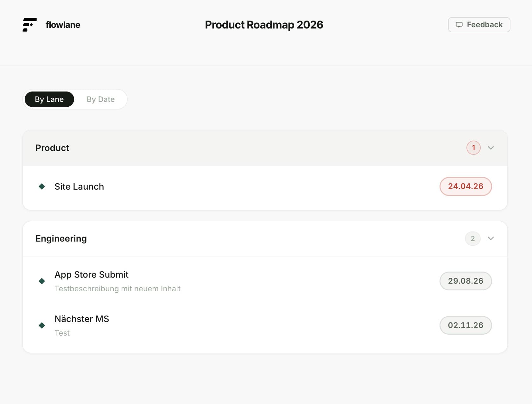Click the speech bubble icon in Feedback
Image resolution: width=532 pixels, height=404 pixels.
(x=459, y=25)
